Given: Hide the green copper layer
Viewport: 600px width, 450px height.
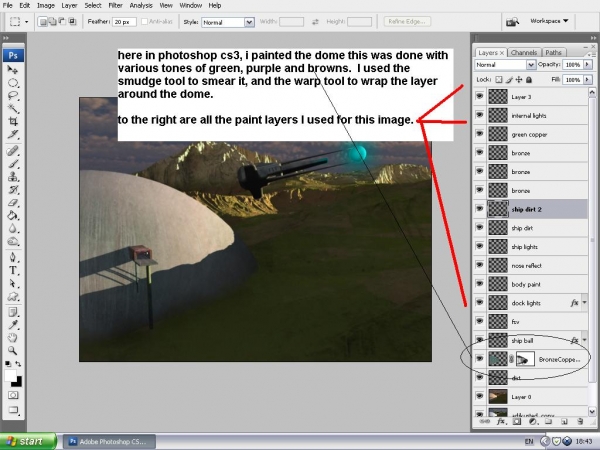Looking at the screenshot, I should pyautogui.click(x=479, y=134).
